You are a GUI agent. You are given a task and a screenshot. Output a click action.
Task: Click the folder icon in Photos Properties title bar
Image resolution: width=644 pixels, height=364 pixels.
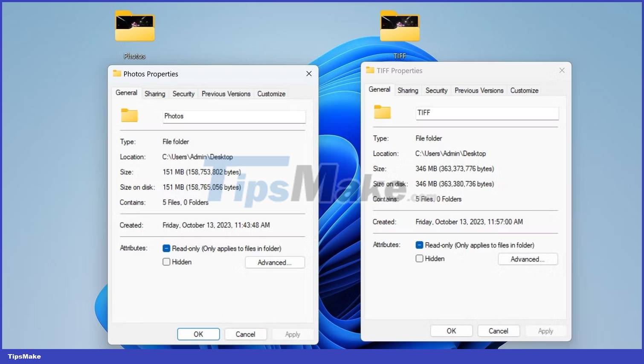point(117,73)
